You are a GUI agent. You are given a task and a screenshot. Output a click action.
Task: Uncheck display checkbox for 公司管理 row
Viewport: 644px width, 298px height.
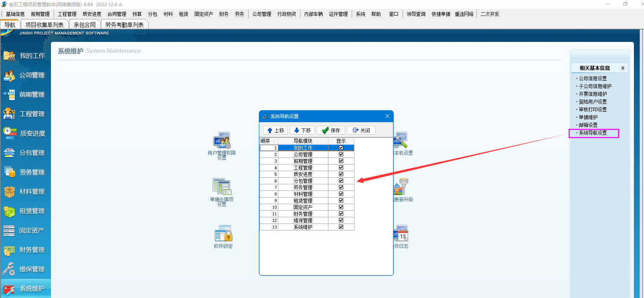[x=341, y=154]
